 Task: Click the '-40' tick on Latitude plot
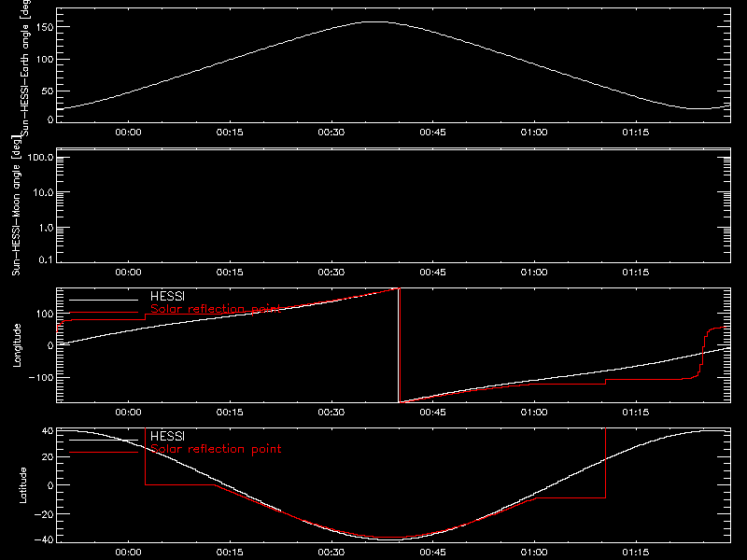45,540
